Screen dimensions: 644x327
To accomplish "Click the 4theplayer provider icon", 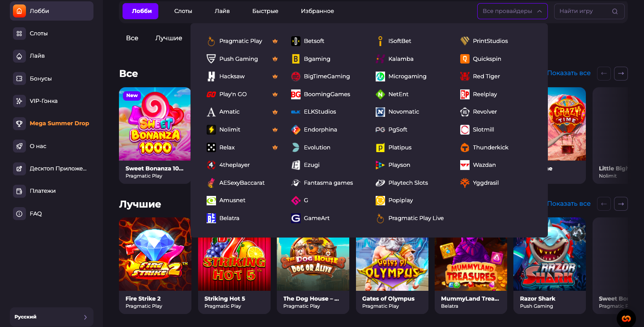I will pos(211,165).
